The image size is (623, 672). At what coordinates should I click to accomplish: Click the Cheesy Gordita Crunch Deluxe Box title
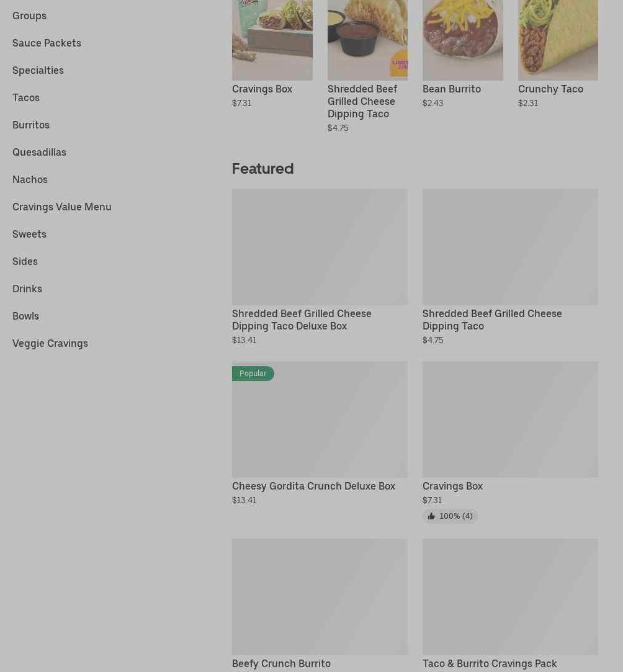coord(313,486)
